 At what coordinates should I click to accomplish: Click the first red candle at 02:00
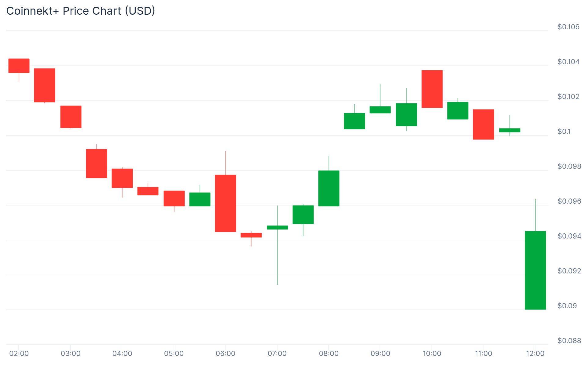(19, 66)
